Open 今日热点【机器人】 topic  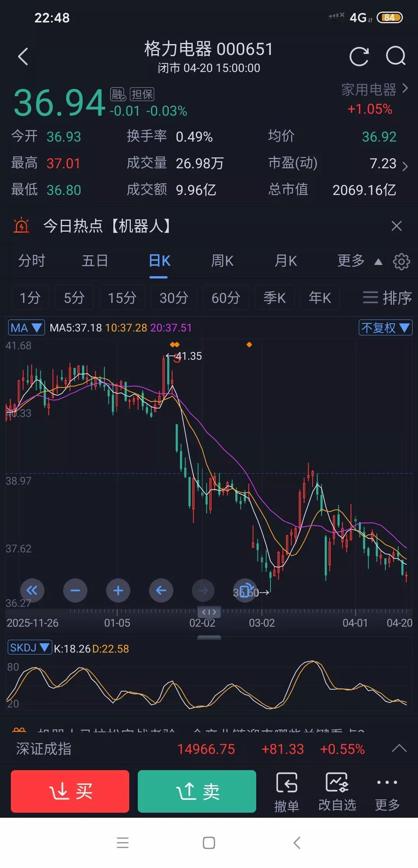click(106, 226)
